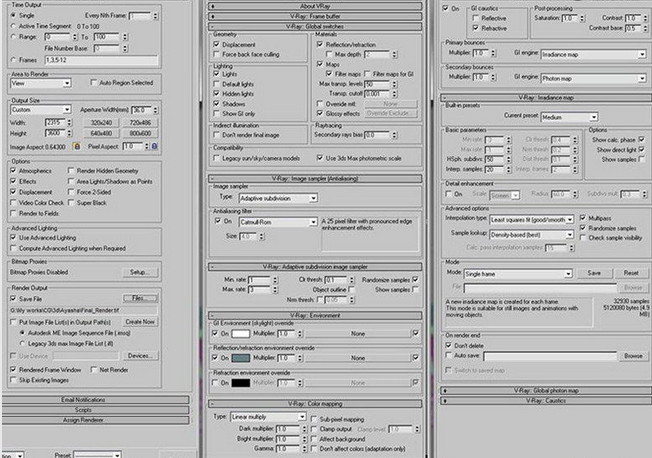This screenshot has height=458, width=652.
Task: Expand V-Ray: Global photon map rollout
Action: pos(546,391)
